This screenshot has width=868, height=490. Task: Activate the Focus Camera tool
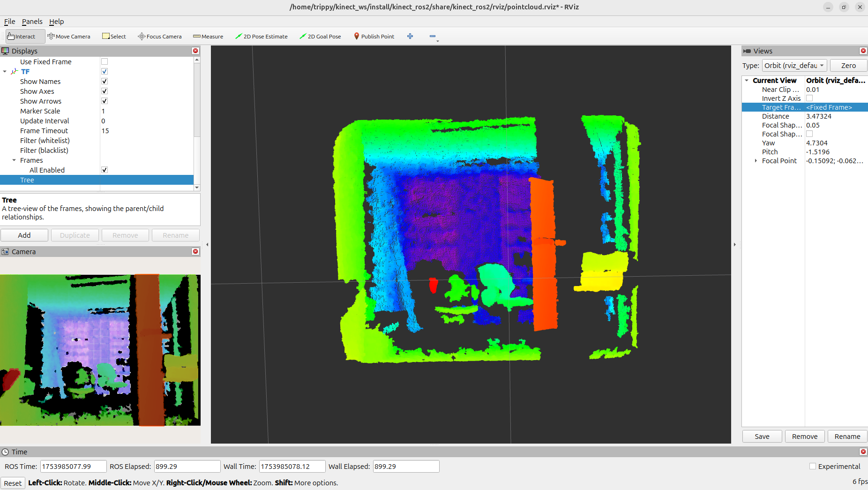pos(159,36)
